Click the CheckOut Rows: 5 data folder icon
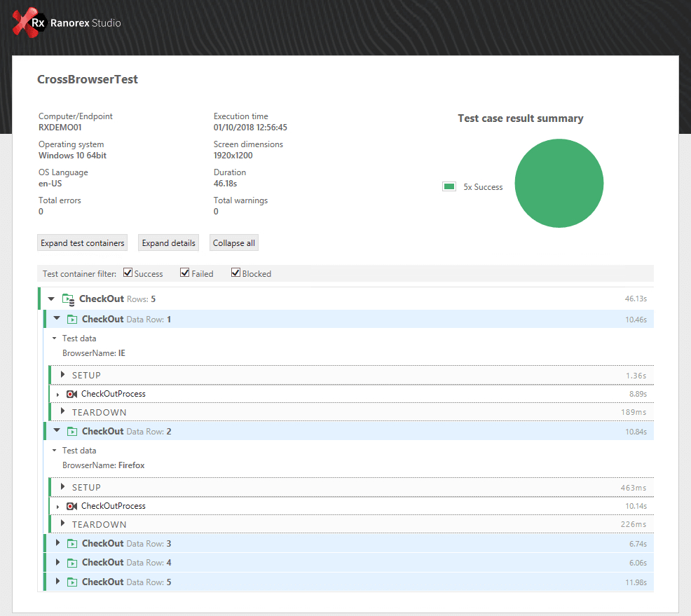The height and width of the screenshot is (616, 691). 68,299
